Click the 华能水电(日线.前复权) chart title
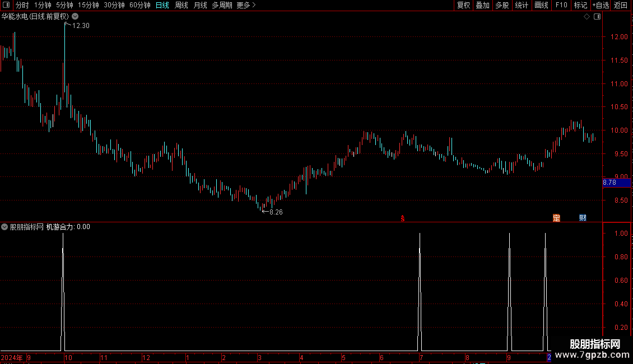633x364 pixels. 35,17
